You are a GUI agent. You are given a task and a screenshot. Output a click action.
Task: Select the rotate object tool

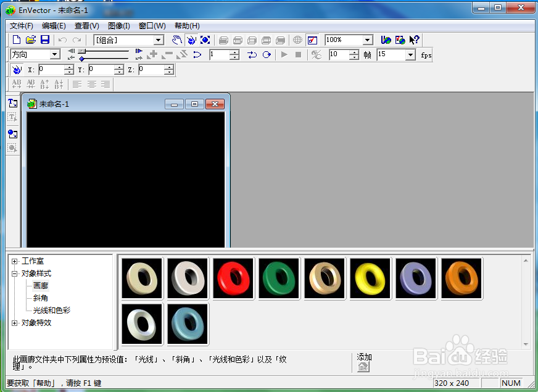coord(191,40)
